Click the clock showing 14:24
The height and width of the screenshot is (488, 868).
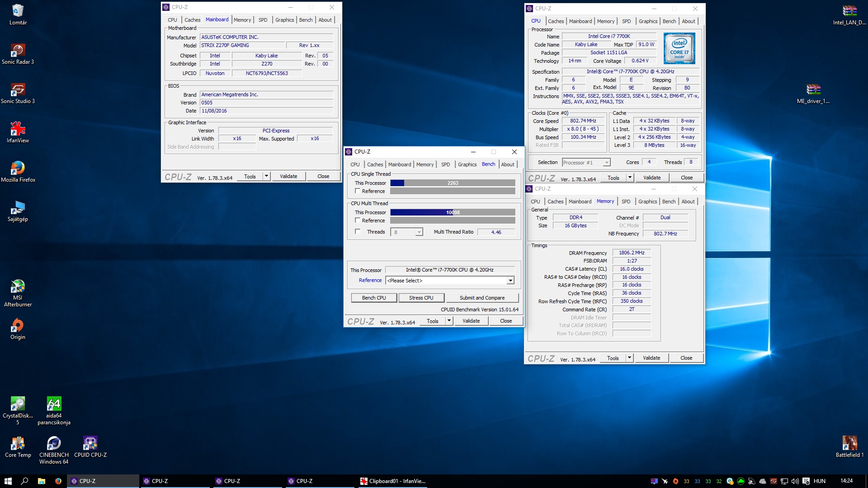tap(846, 481)
